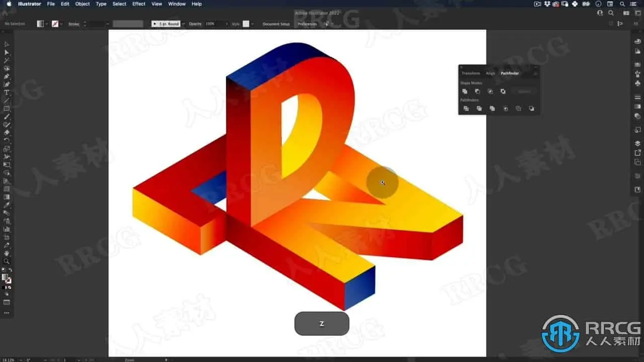Viewport: 644px width, 362px height.
Task: Select the Selection arrow tool
Action: (7, 44)
